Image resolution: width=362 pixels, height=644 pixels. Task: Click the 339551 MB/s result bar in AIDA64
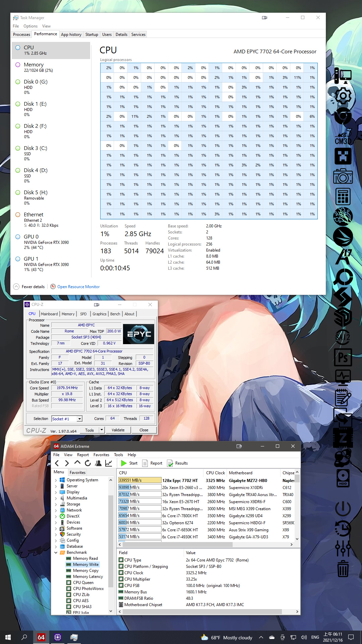coord(140,480)
